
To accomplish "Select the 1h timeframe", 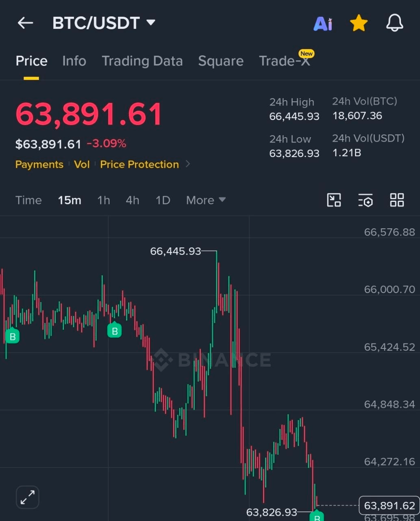I will [104, 200].
